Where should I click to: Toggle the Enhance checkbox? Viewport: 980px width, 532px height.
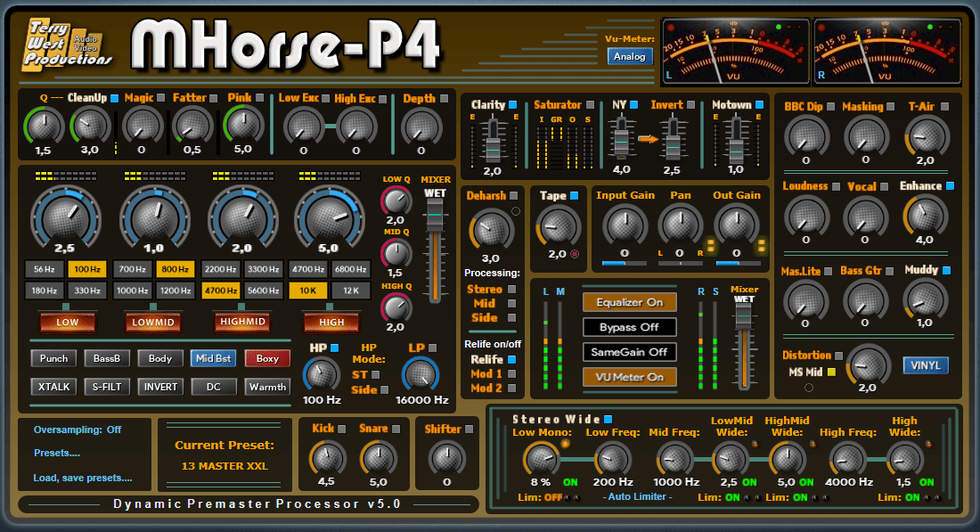[x=950, y=185]
